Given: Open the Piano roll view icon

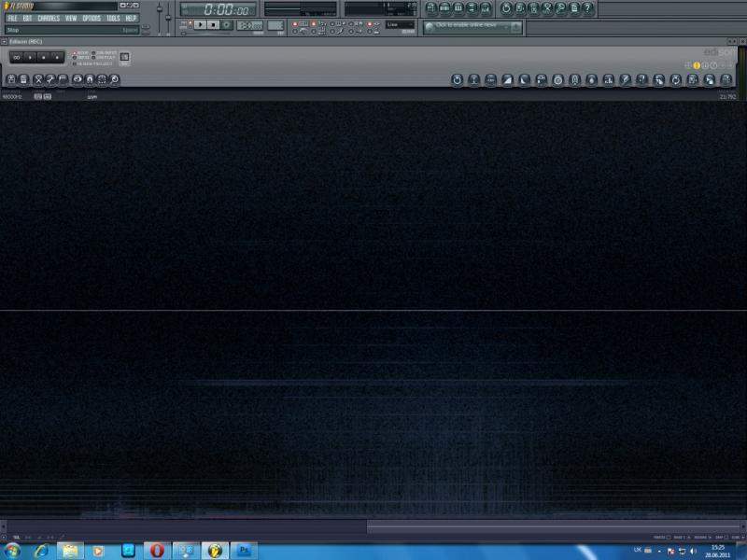Looking at the screenshot, I should 458,8.
